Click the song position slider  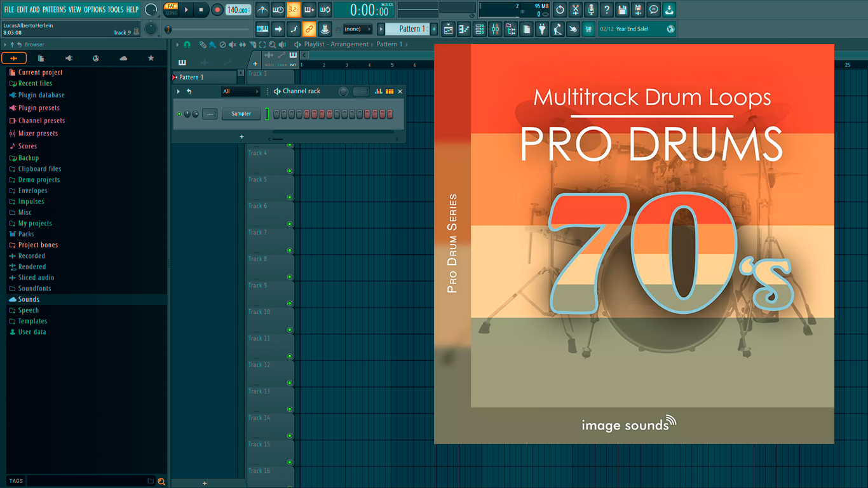click(207, 29)
